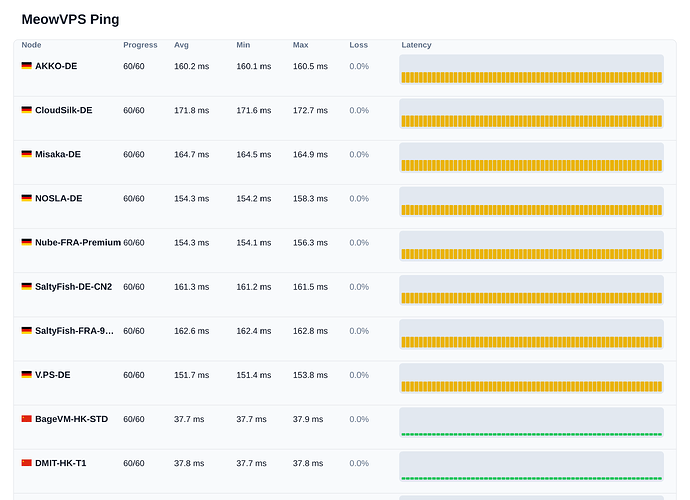Click the German flag icon for AKKO-DE
The image size is (690, 500).
pos(26,66)
